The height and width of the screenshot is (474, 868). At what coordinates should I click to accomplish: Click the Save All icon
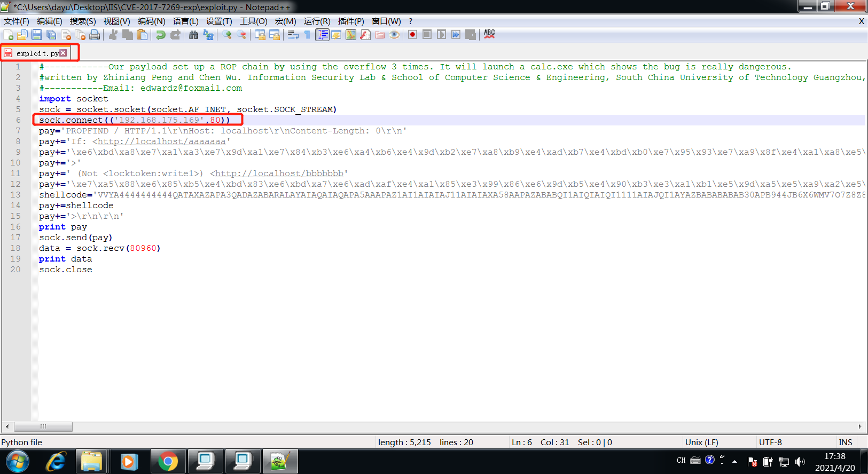point(51,35)
